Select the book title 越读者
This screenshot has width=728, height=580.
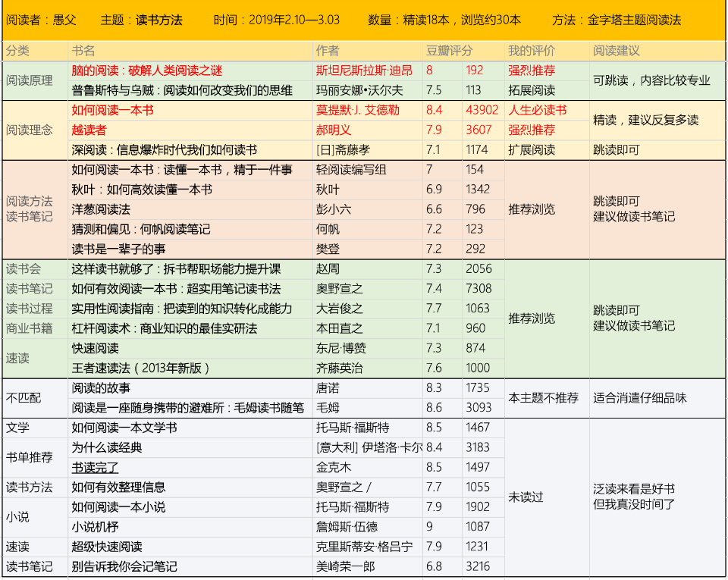[89, 130]
